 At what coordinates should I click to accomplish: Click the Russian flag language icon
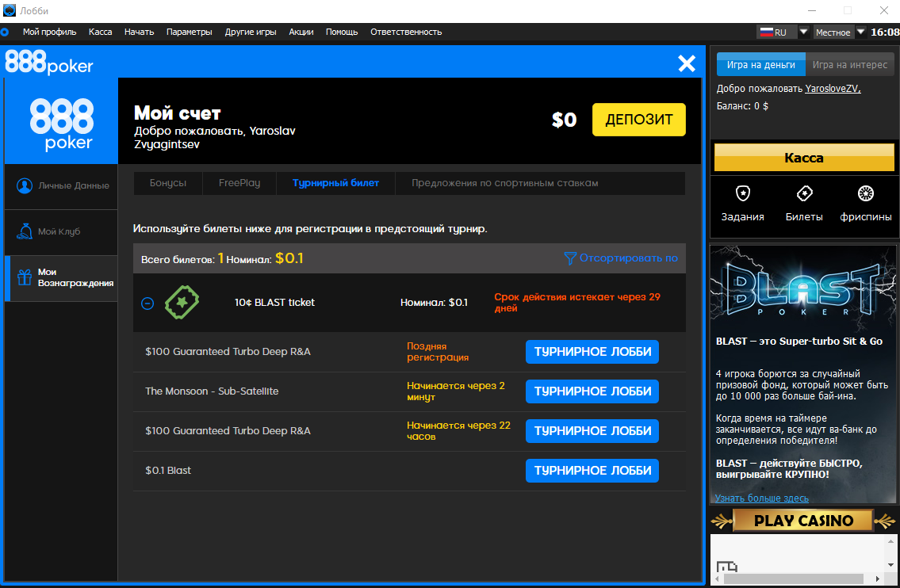766,32
